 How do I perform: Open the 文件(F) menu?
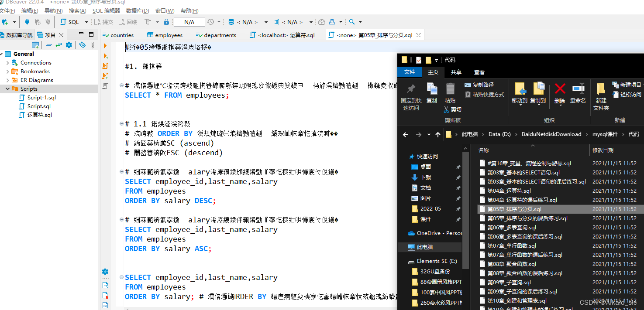tap(7, 10)
